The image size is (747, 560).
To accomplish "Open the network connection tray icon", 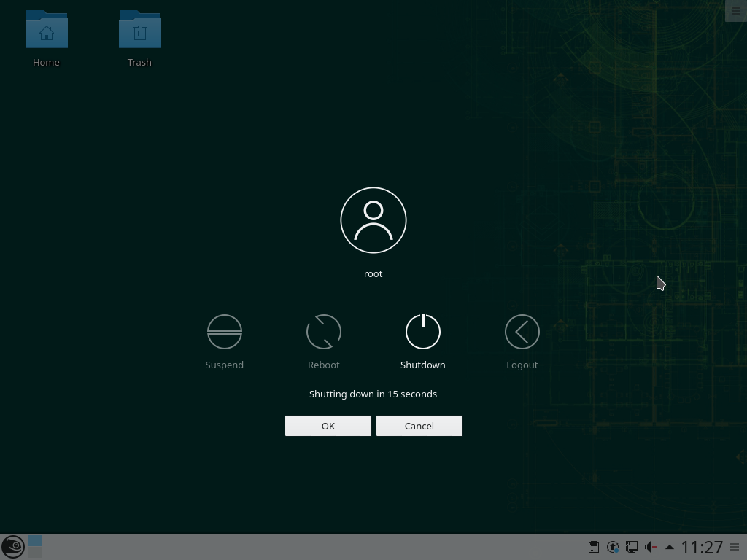I will 632,547.
